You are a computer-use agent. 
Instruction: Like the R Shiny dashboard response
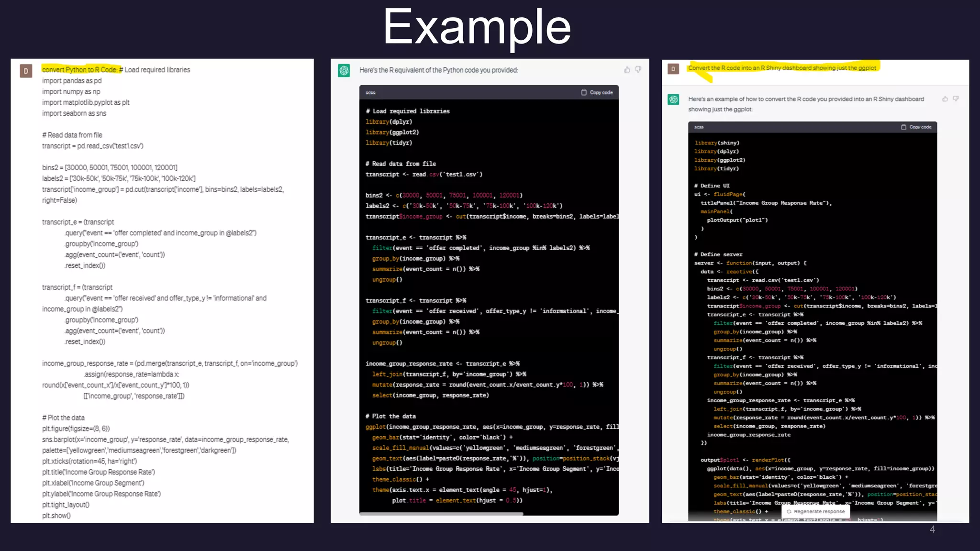point(945,99)
